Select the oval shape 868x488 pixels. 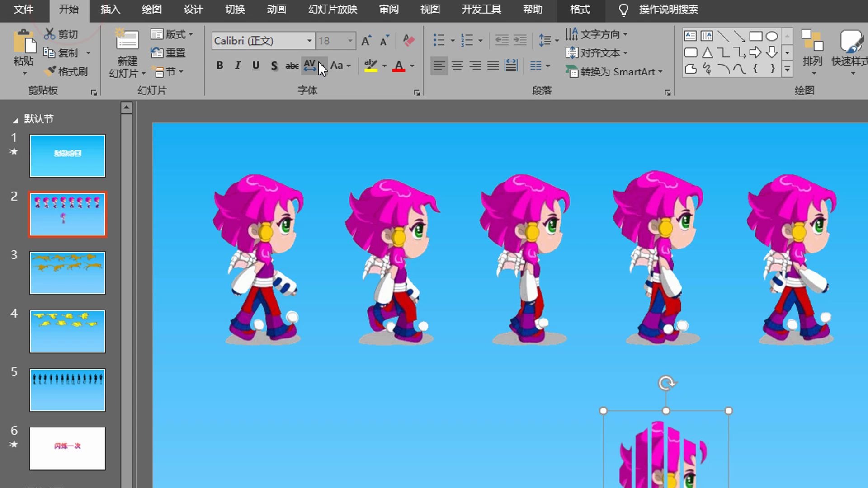click(x=772, y=36)
